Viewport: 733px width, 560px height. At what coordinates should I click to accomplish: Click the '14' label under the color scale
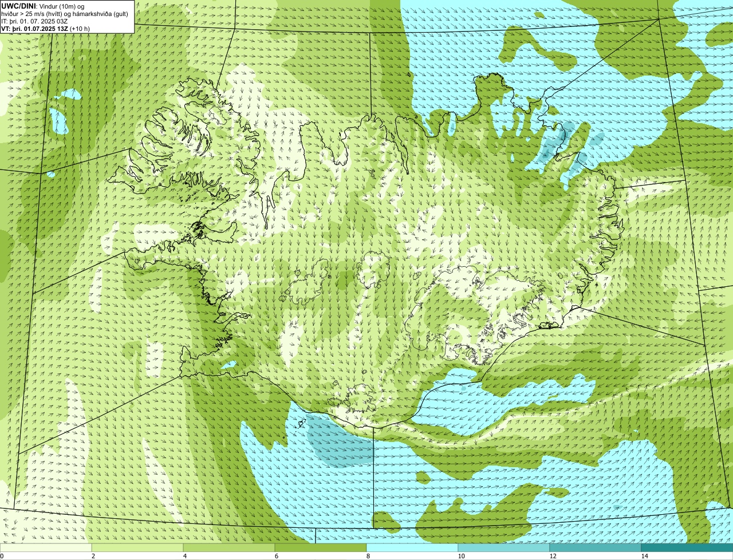pos(644,556)
